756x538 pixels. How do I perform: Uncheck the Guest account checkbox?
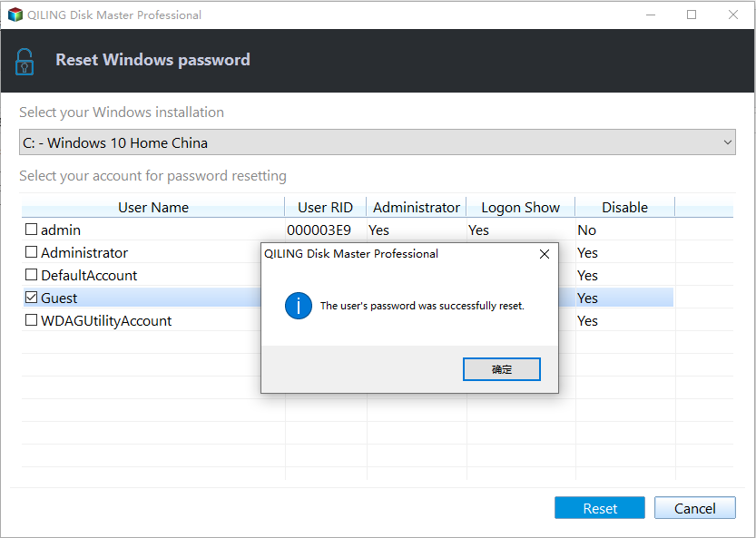pyautogui.click(x=32, y=297)
